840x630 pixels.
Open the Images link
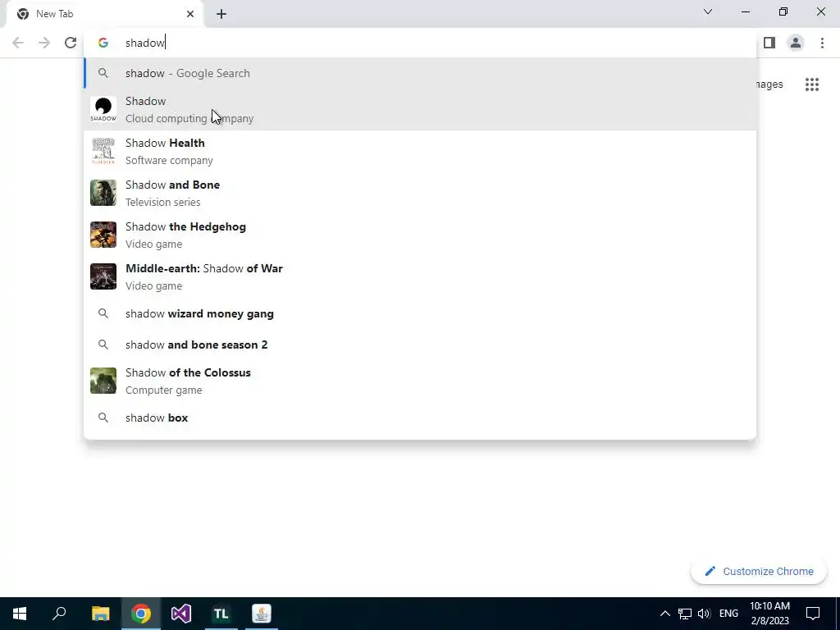769,84
